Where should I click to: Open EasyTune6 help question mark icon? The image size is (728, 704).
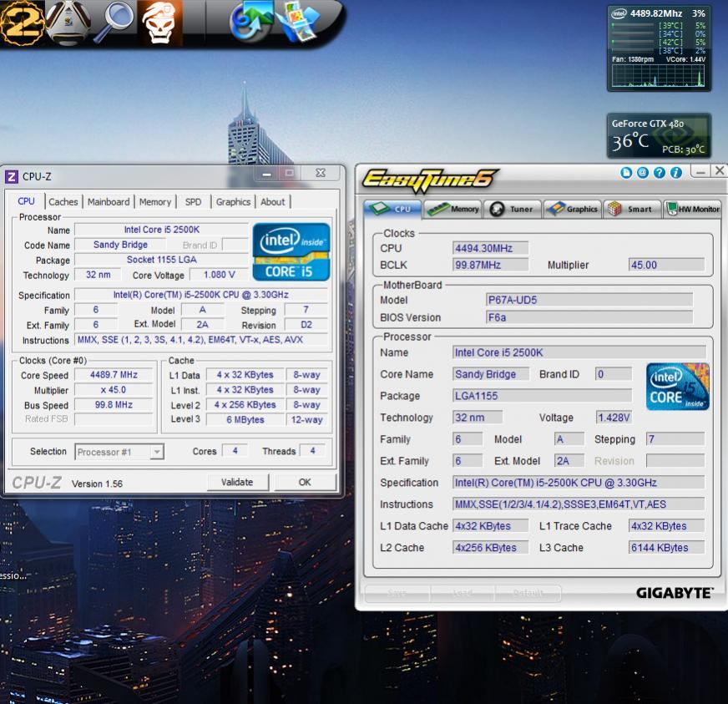click(660, 173)
